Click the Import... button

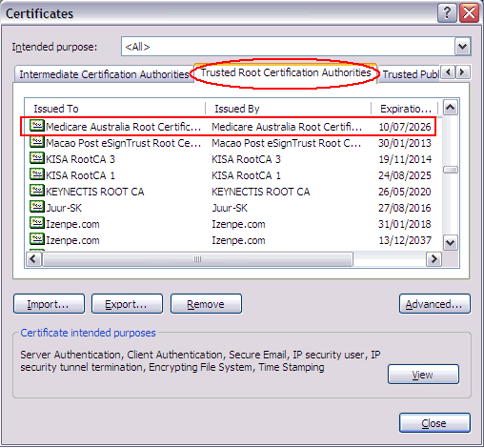pos(49,304)
